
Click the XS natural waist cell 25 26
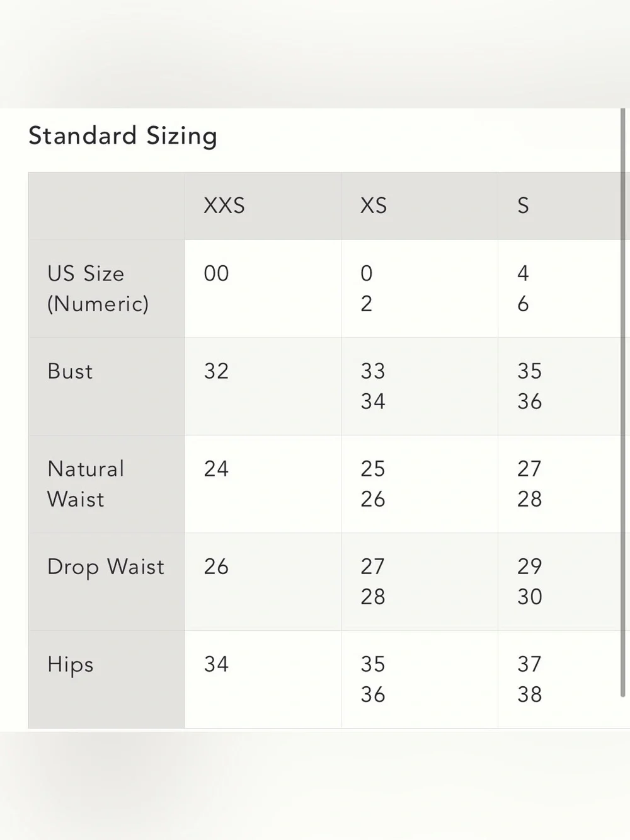click(x=420, y=484)
